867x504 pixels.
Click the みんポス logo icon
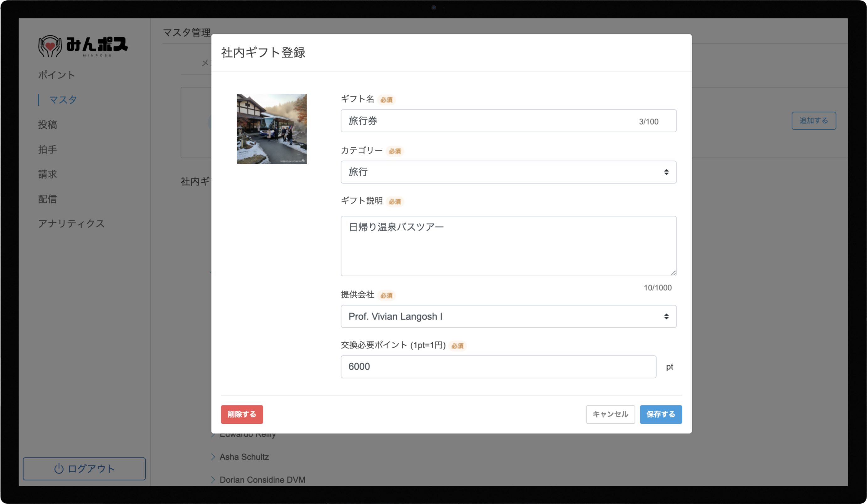click(x=50, y=46)
